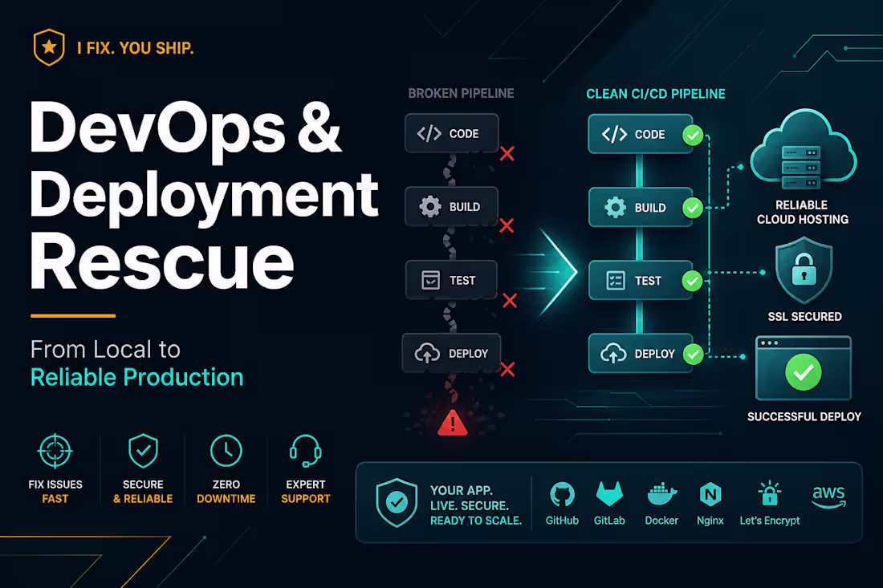Select the Expert Support headset icon

coord(305,451)
